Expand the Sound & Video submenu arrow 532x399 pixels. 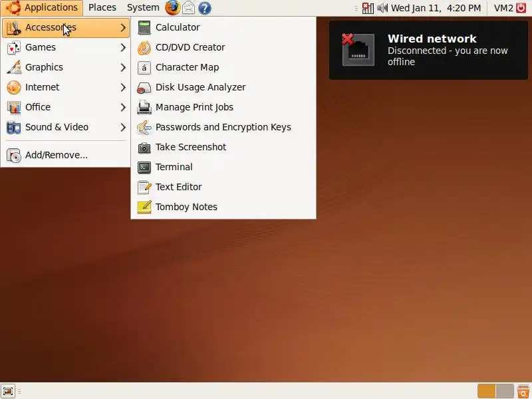pos(123,128)
